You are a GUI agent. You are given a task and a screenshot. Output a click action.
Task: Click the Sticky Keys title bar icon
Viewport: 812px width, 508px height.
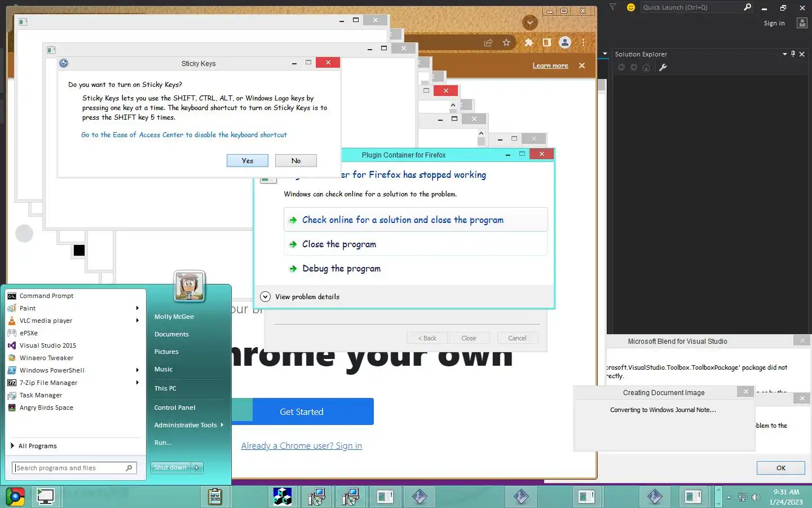pos(64,63)
